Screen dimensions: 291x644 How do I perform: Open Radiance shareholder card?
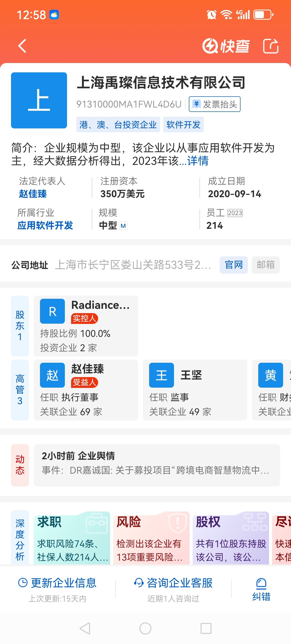coord(86,326)
